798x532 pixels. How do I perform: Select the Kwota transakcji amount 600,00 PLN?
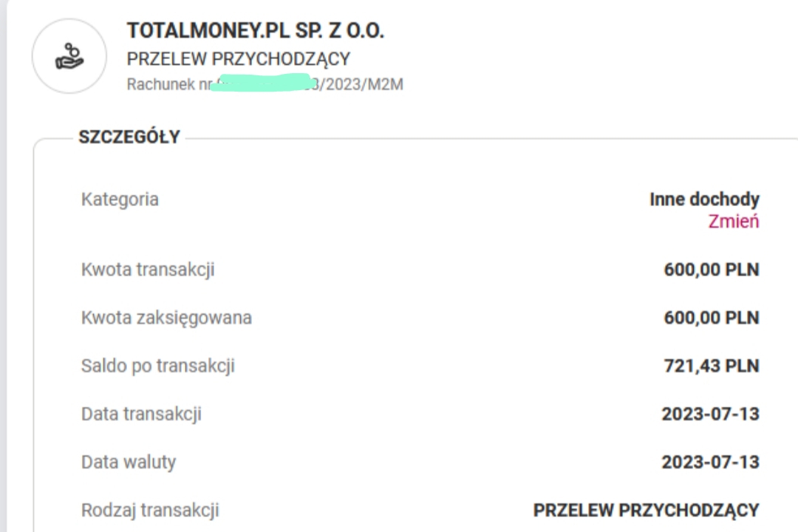click(711, 270)
